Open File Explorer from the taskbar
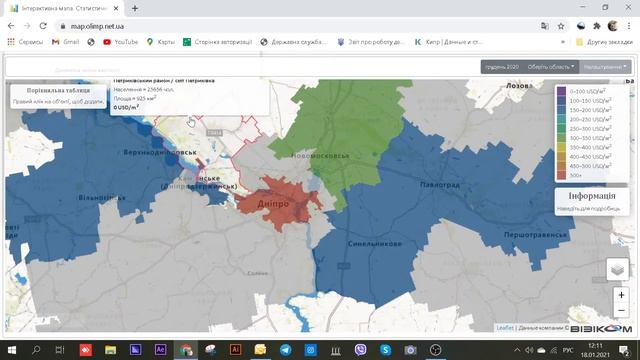Viewport: 640px width, 360px height. pyautogui.click(x=110, y=350)
